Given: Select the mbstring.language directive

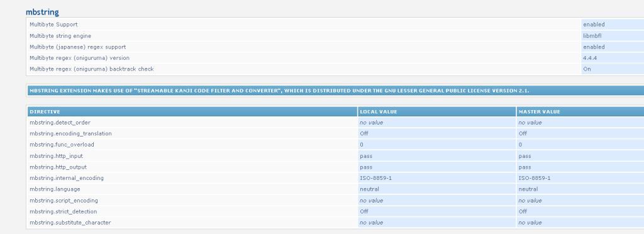Looking at the screenshot, I should 55,189.
